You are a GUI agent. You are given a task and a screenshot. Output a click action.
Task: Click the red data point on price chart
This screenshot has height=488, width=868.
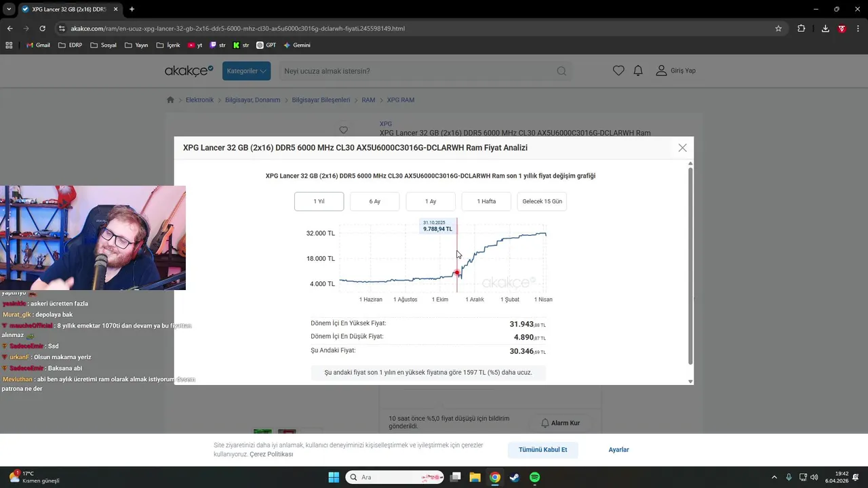click(x=457, y=273)
